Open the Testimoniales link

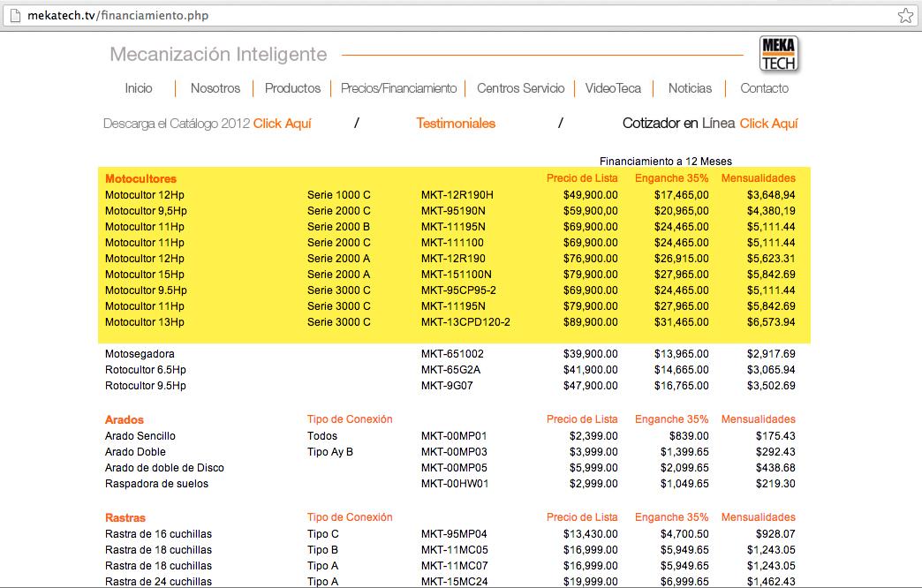(x=456, y=124)
